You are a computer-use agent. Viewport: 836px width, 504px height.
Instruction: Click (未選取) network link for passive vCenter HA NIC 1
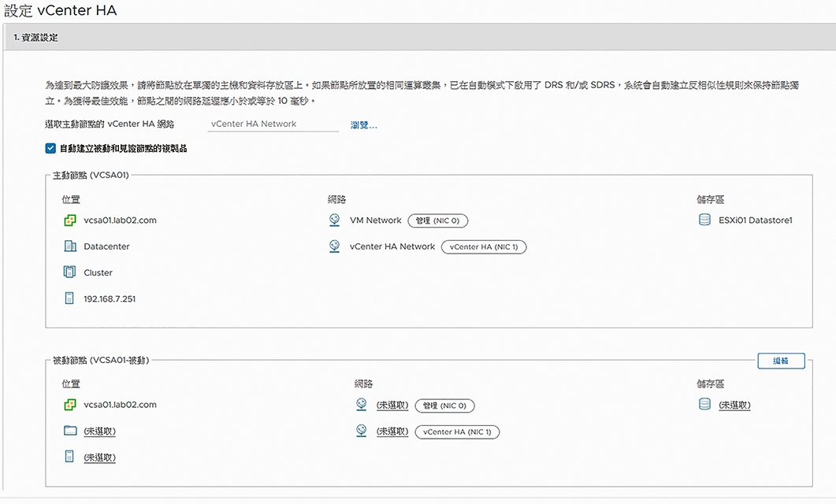pos(392,432)
